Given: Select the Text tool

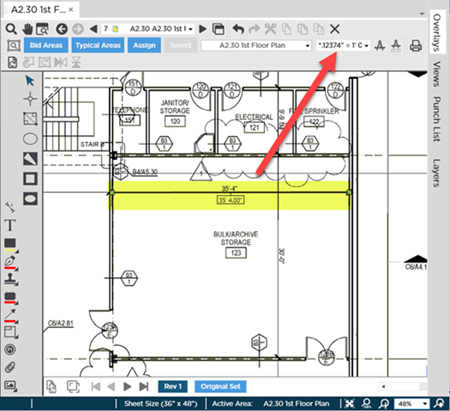Looking at the screenshot, I should [x=10, y=225].
